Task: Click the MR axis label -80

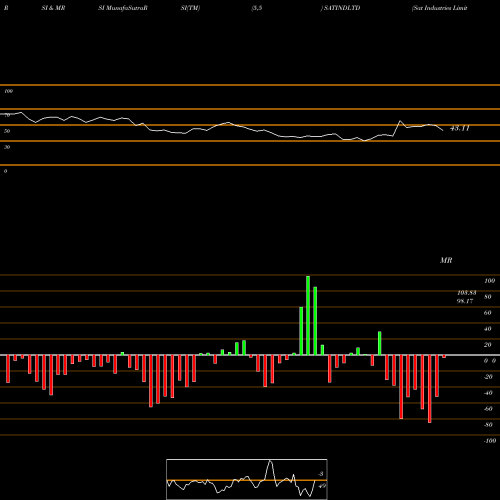Action: click(x=488, y=425)
